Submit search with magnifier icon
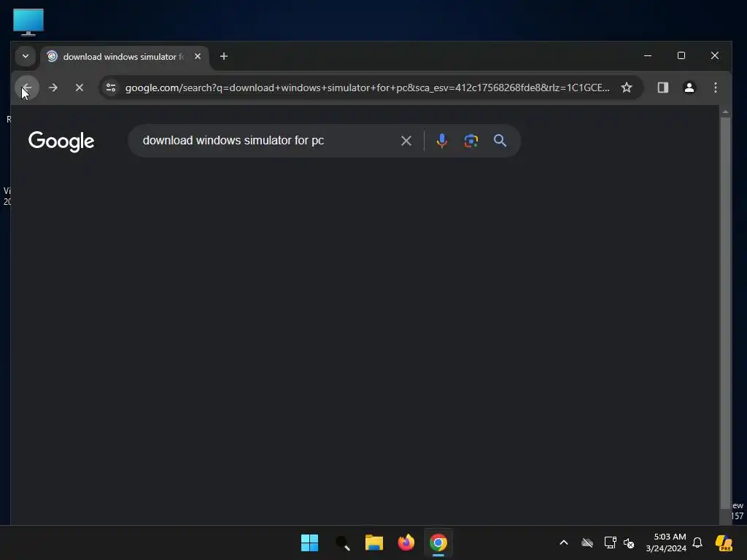Viewport: 747px width, 560px height. pyautogui.click(x=500, y=141)
